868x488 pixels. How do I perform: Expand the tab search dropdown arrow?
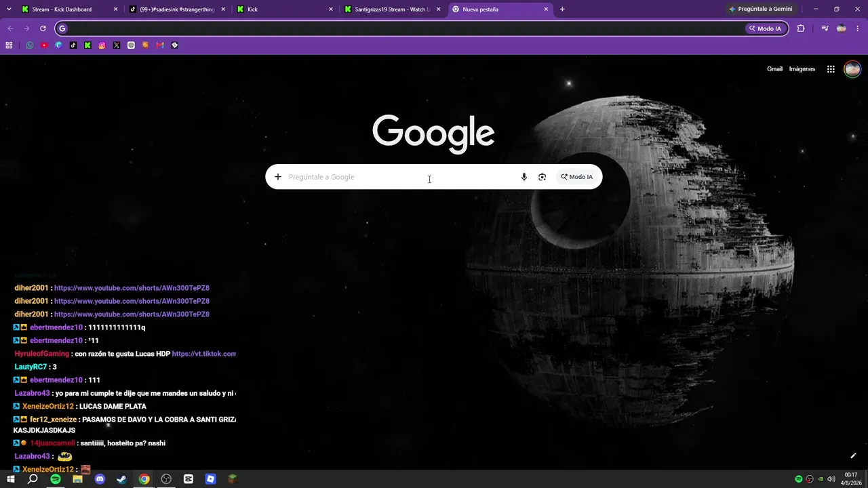pyautogui.click(x=7, y=9)
